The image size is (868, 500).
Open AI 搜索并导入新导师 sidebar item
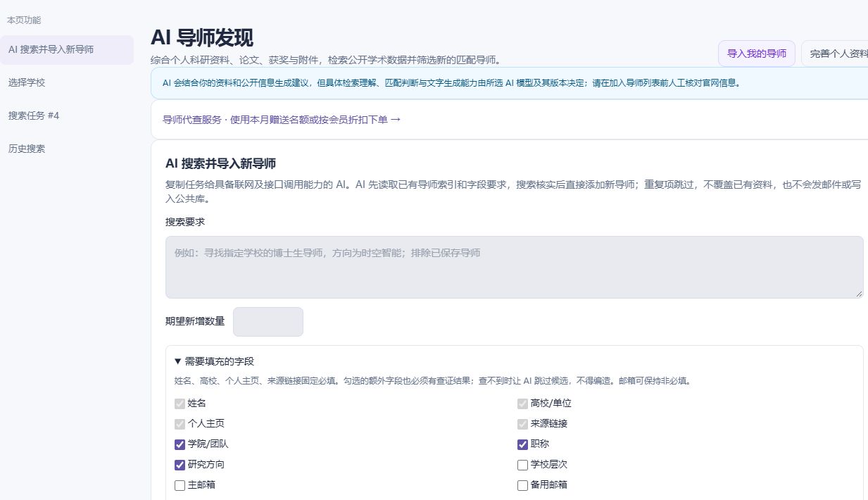(x=67, y=50)
